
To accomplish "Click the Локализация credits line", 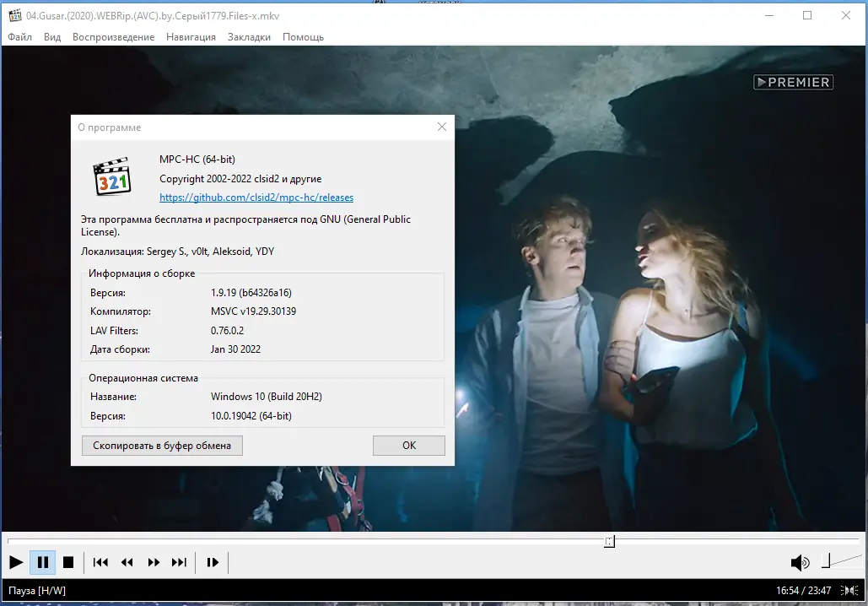I will coord(178,252).
